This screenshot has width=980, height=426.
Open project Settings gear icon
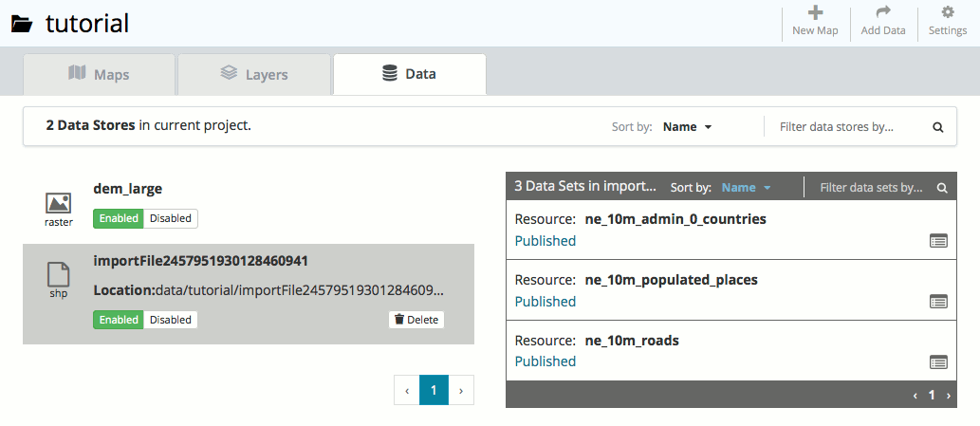click(x=947, y=13)
